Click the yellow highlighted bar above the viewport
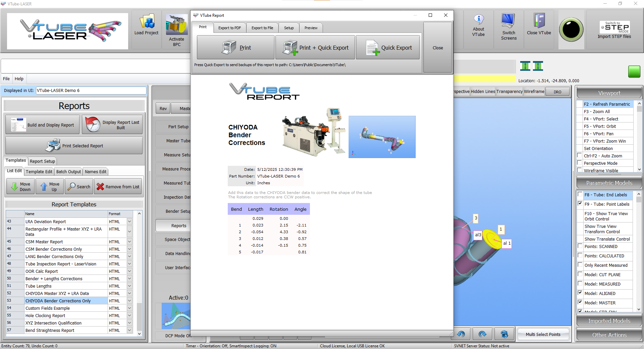 484,79
